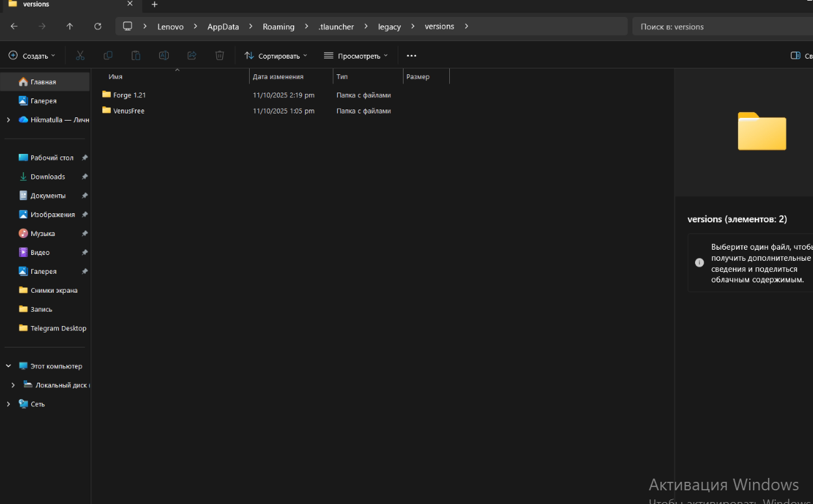The image size is (813, 504).
Task: Open a new tab with plus button
Action: point(155,5)
